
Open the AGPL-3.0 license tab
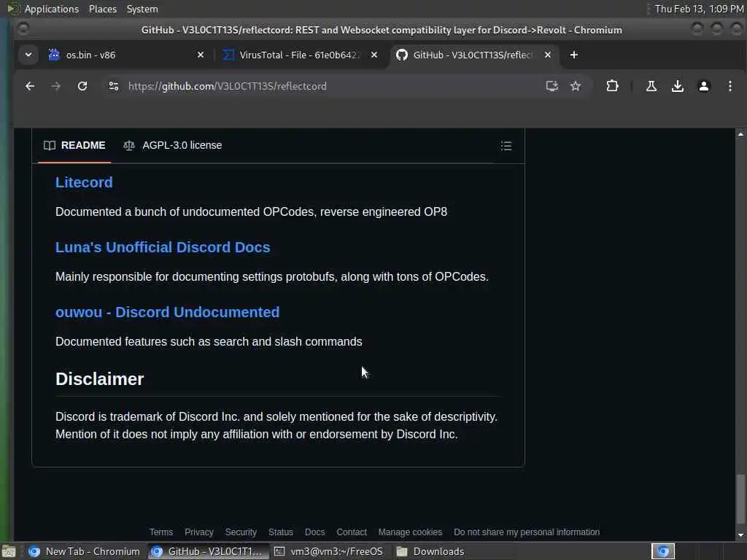coord(172,145)
